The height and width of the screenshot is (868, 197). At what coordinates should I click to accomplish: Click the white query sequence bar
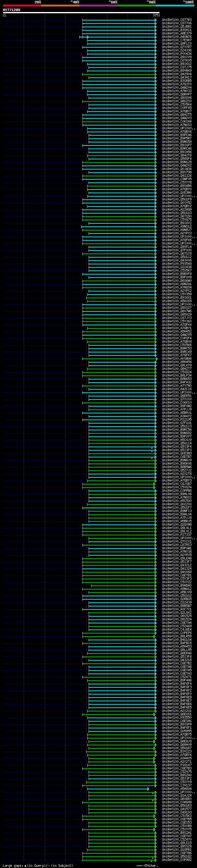pos(81,13)
